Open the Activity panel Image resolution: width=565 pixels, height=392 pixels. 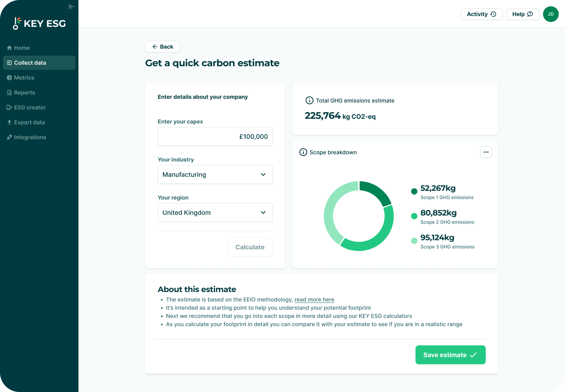tap(481, 14)
